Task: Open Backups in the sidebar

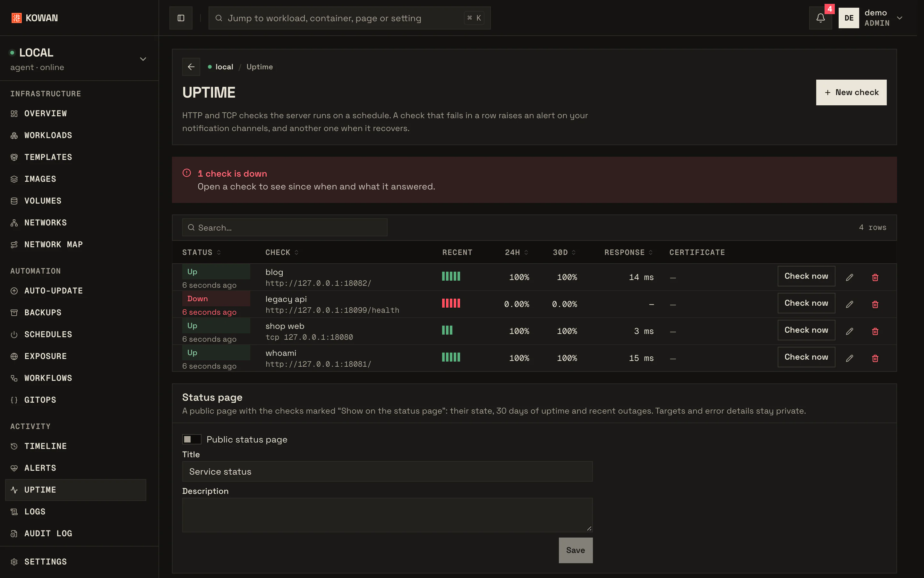Action: (76, 313)
